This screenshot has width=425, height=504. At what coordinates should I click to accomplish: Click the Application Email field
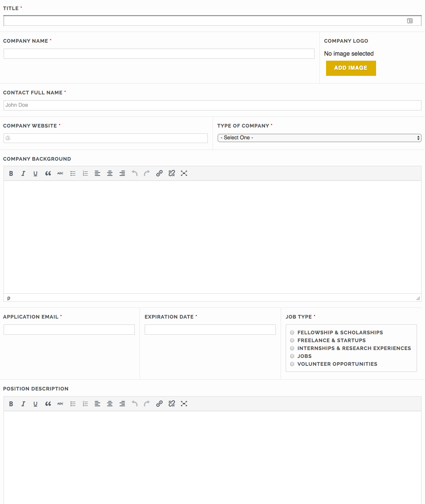[69, 330]
